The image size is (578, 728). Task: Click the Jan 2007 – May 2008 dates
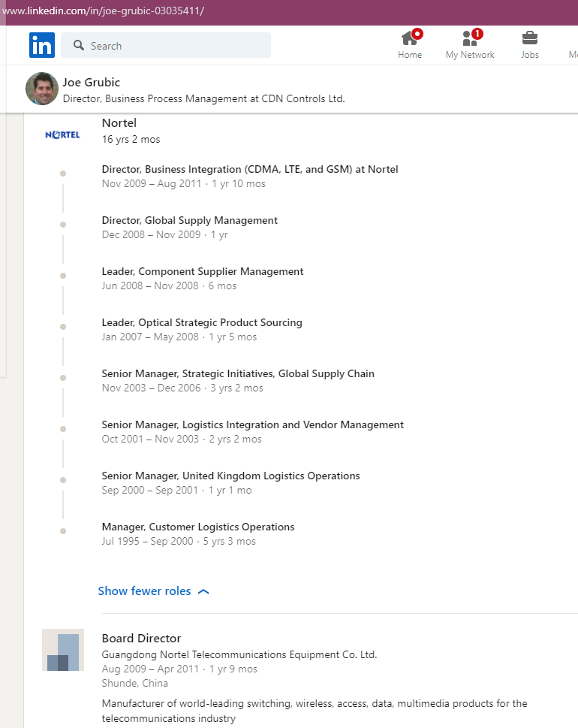tap(150, 337)
